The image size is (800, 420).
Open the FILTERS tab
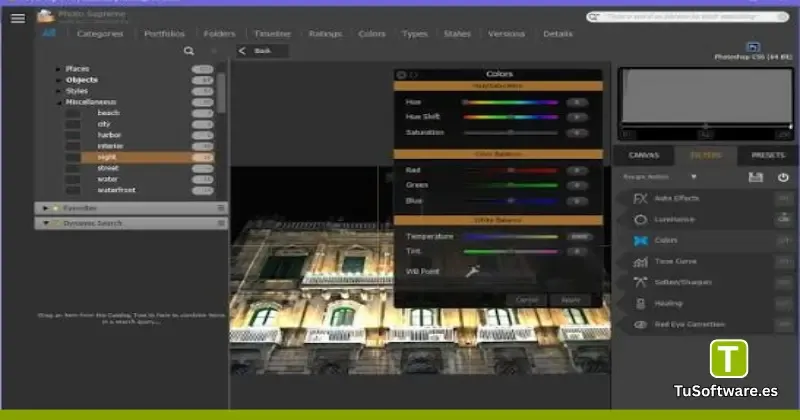click(706, 155)
